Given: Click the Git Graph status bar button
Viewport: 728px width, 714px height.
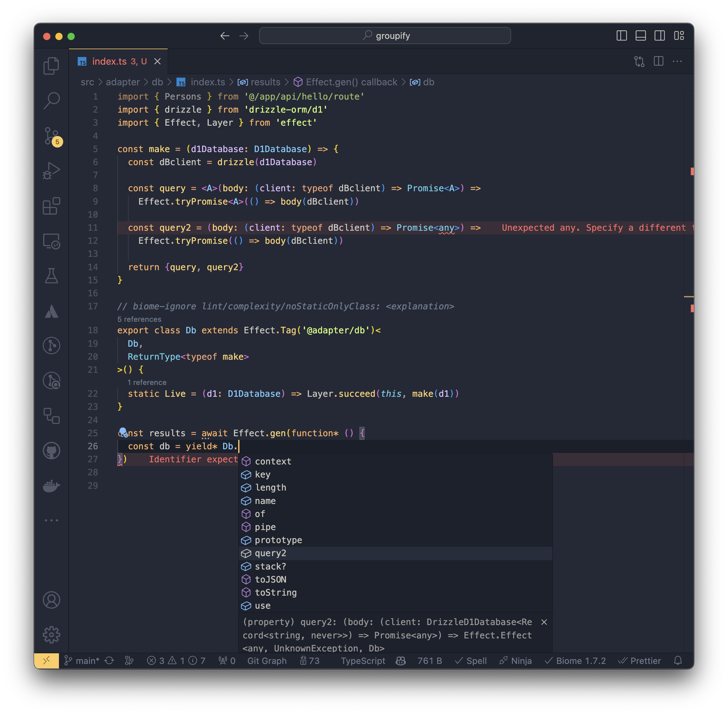Looking at the screenshot, I should click(267, 661).
